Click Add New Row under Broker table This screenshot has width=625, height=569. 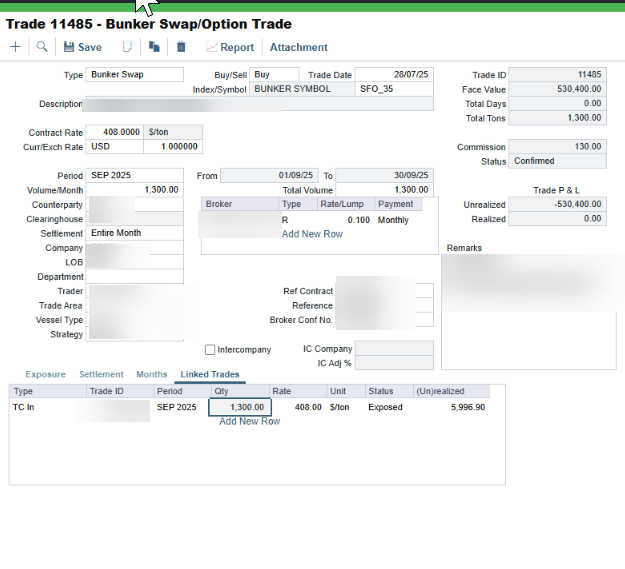[x=312, y=234]
